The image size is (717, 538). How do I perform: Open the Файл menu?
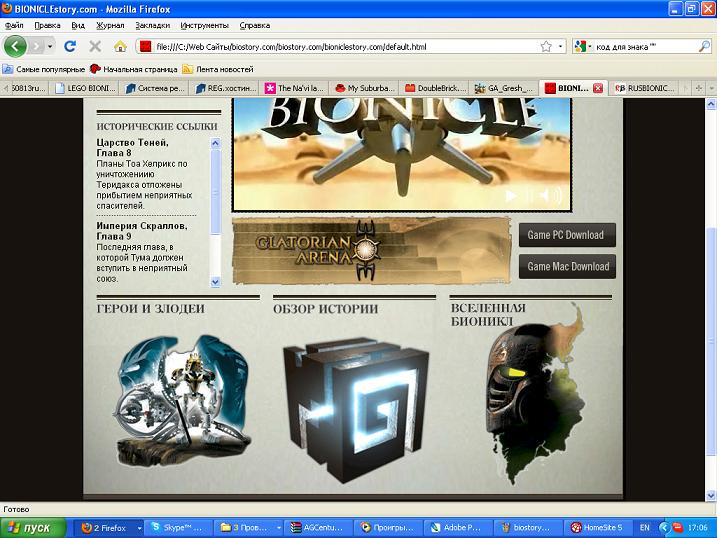[14, 26]
